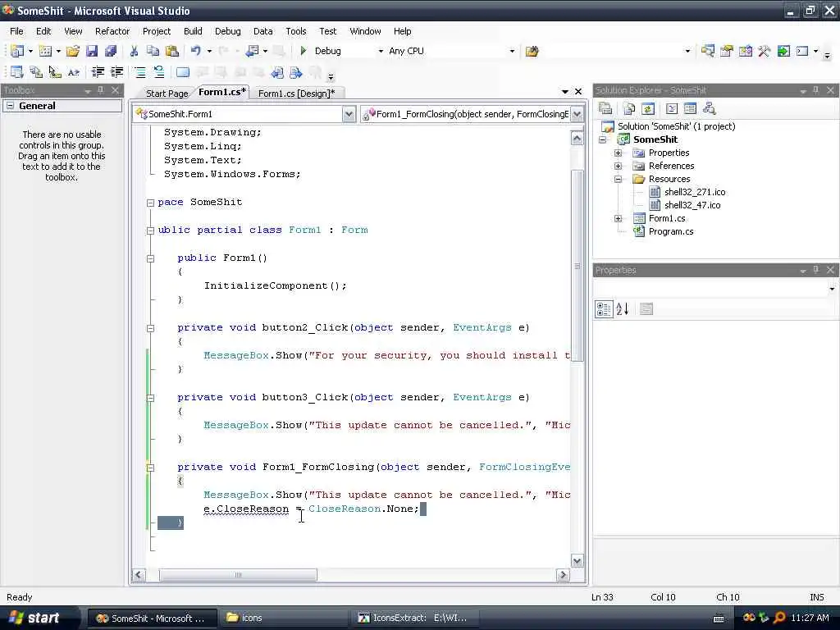Switch to icons folder in taskbar
The height and width of the screenshot is (630, 840).
pyautogui.click(x=285, y=618)
